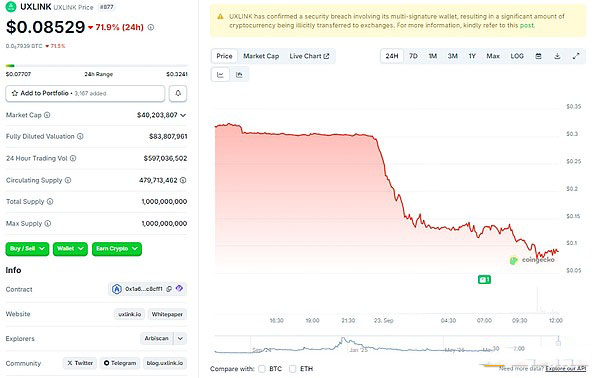Select the line chart view icon

(220, 75)
